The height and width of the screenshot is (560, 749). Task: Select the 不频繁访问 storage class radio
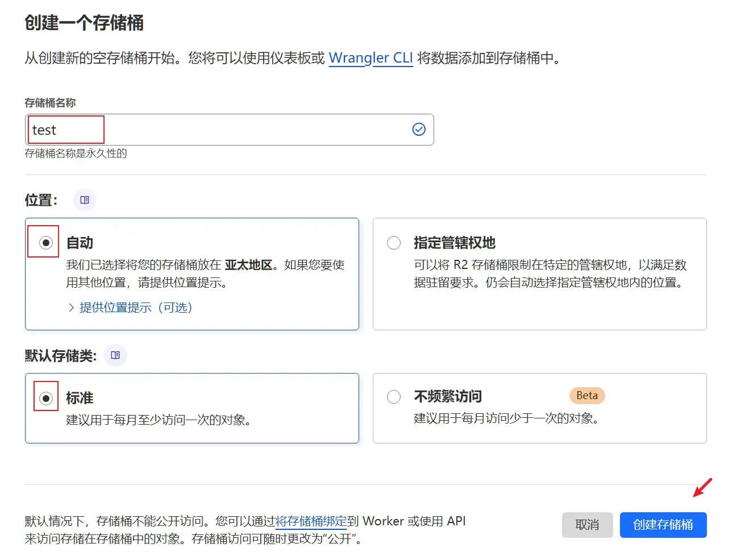tap(393, 396)
